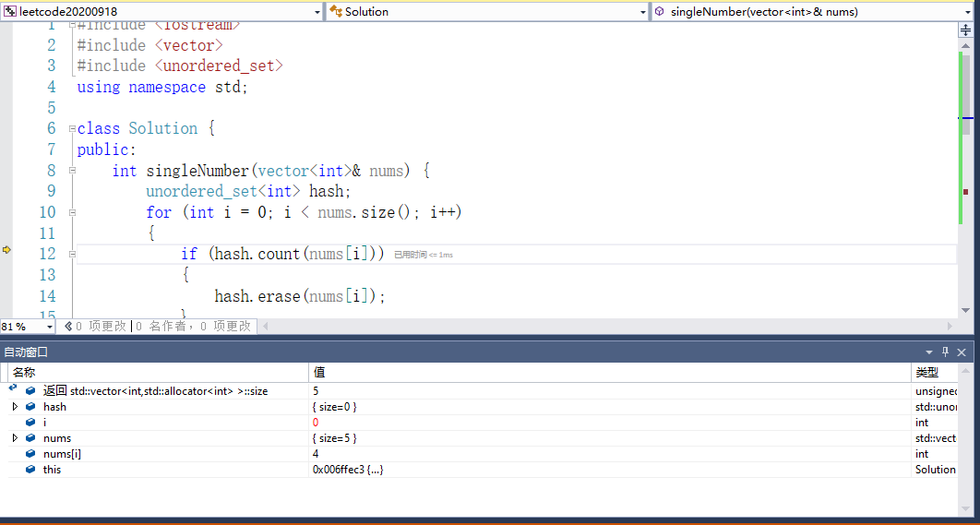
Task: Click the Autos window title 自动窗口
Action: [x=26, y=352]
